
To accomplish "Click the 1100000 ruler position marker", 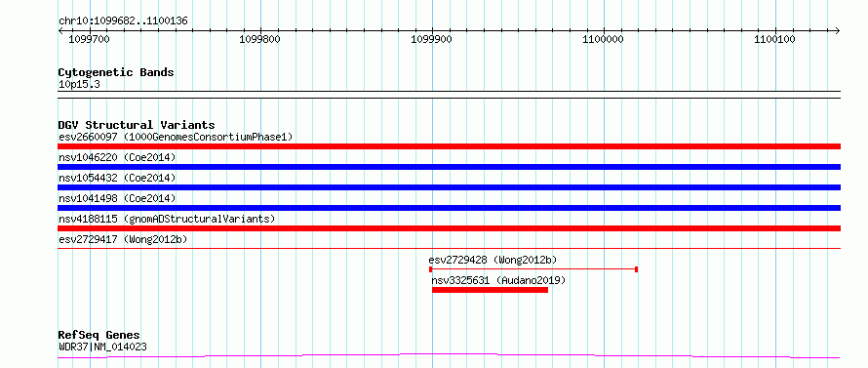I will (604, 39).
